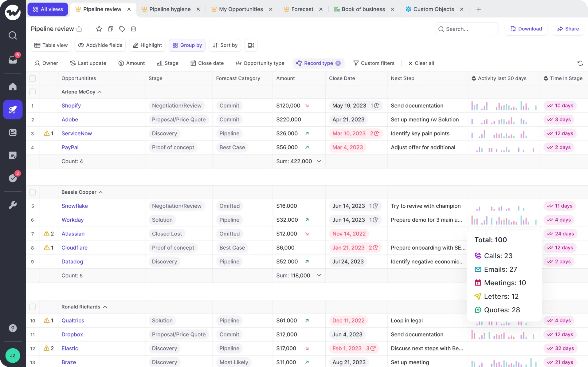The image size is (588, 367).
Task: Open the Pipeline hygiene tab
Action: tap(170, 9)
